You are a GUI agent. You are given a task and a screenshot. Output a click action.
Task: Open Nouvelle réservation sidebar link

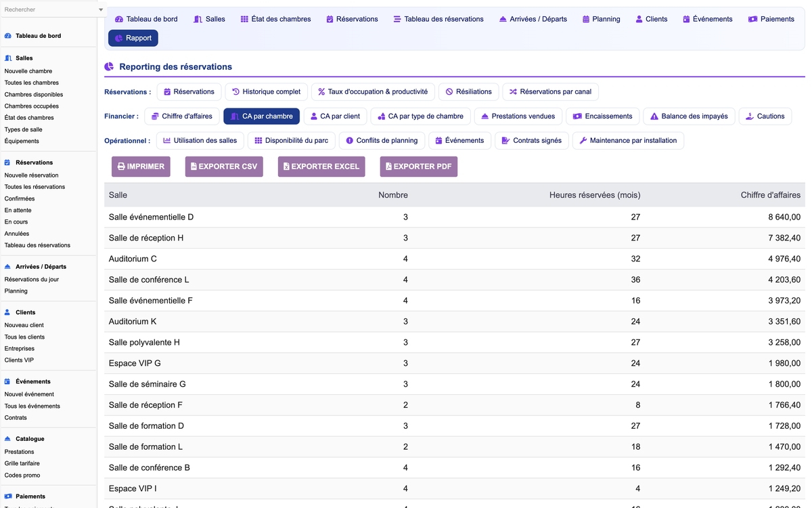(x=32, y=175)
